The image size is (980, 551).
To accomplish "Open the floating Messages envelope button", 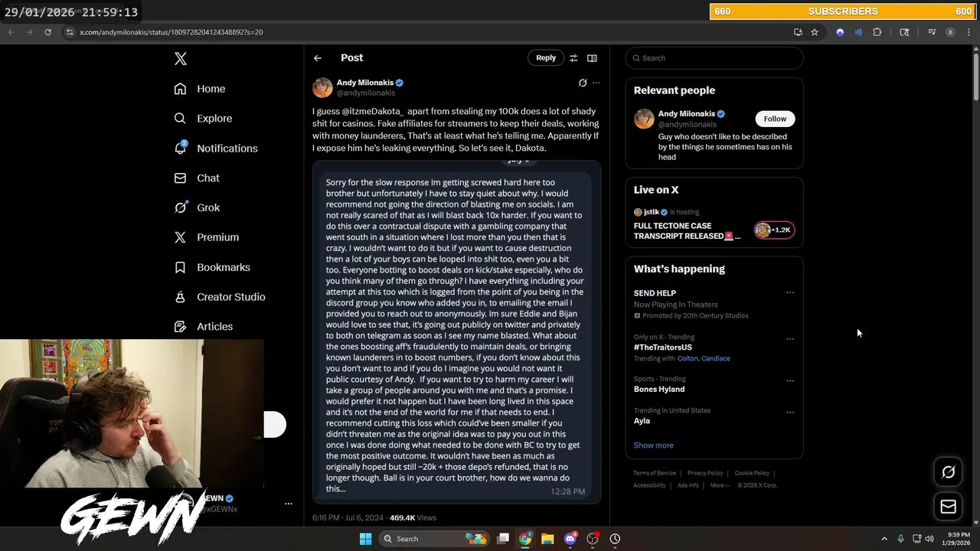I will 948,507.
